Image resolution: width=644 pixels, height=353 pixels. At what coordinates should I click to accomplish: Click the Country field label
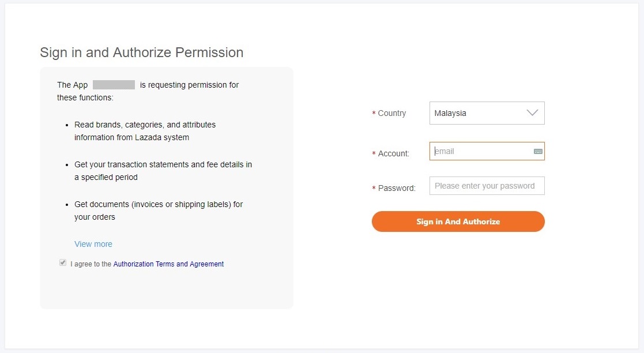(392, 113)
